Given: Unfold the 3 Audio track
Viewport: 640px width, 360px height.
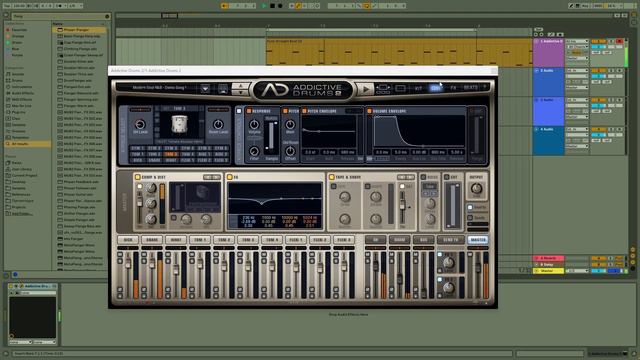Looking at the screenshot, I should 536,100.
